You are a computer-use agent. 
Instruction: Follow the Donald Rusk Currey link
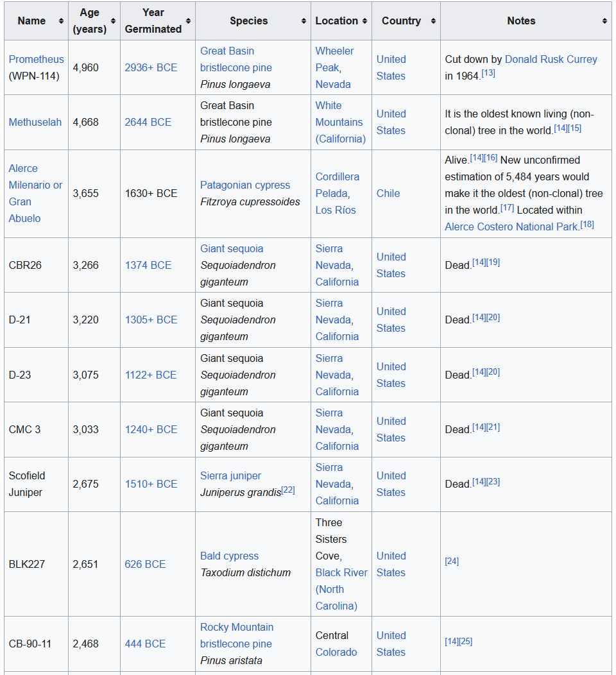pos(551,59)
